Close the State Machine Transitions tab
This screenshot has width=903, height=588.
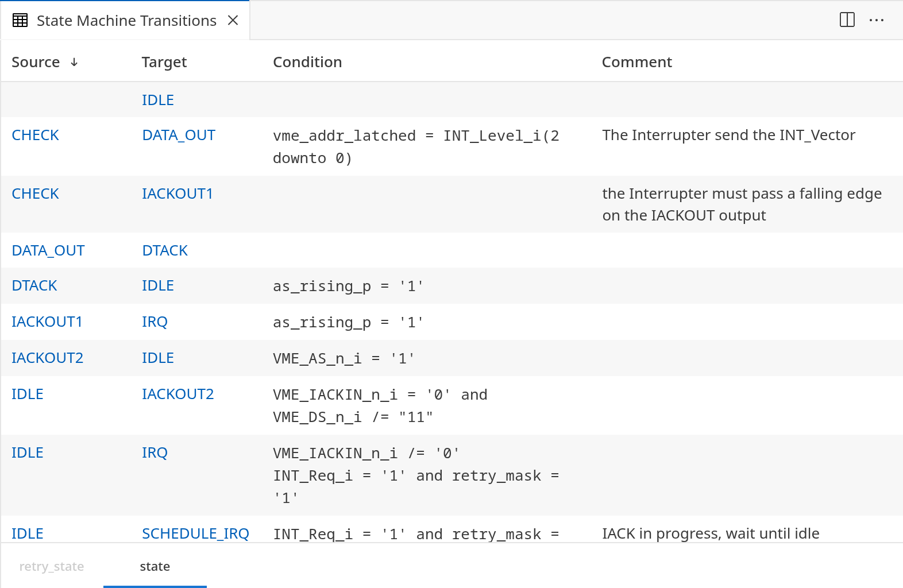click(233, 21)
